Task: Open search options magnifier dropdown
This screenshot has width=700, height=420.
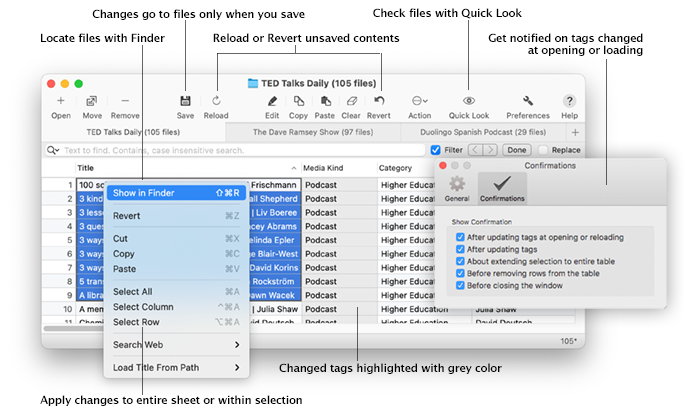Action: click(x=53, y=150)
